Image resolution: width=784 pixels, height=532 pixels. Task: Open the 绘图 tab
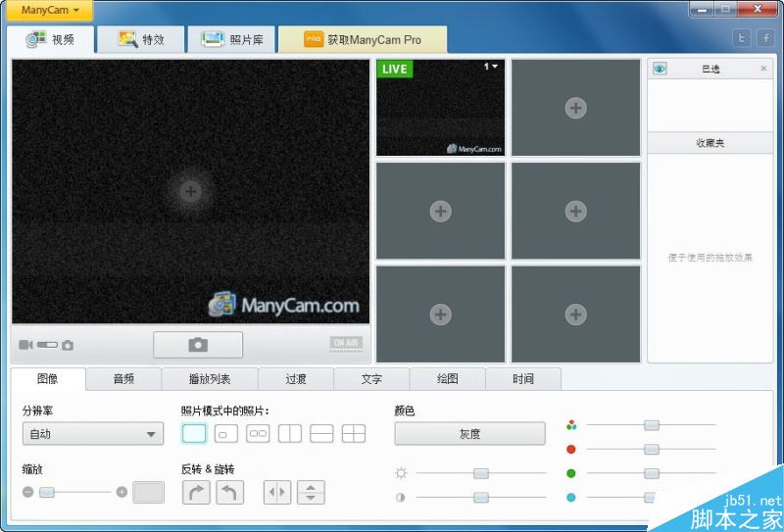[x=448, y=379]
